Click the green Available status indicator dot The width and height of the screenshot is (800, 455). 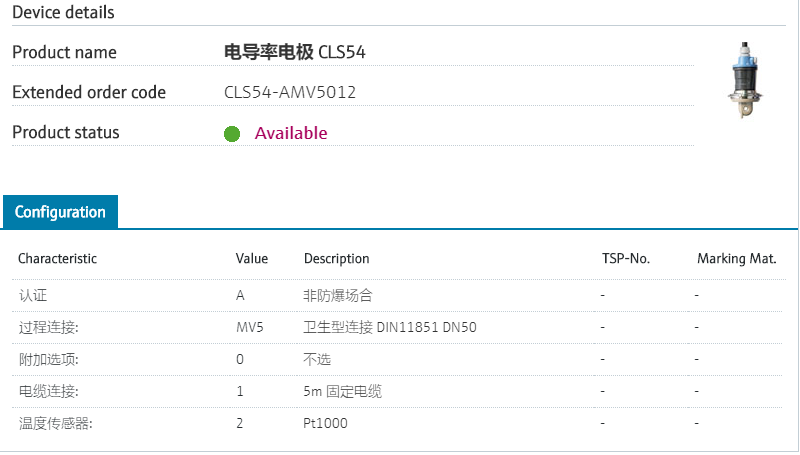[x=232, y=134]
